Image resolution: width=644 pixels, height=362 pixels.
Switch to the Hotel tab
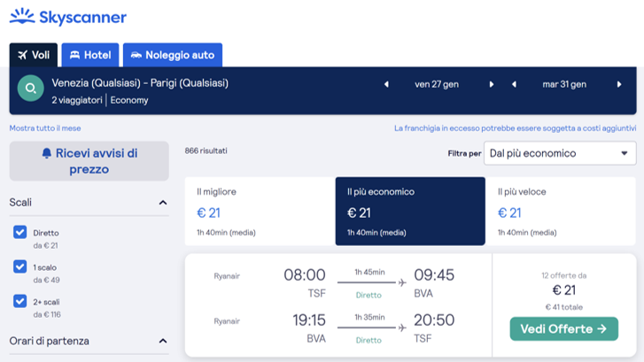coord(90,55)
